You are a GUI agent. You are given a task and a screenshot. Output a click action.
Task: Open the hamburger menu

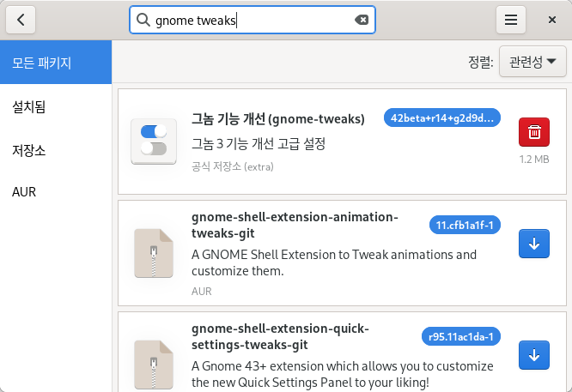tap(511, 20)
